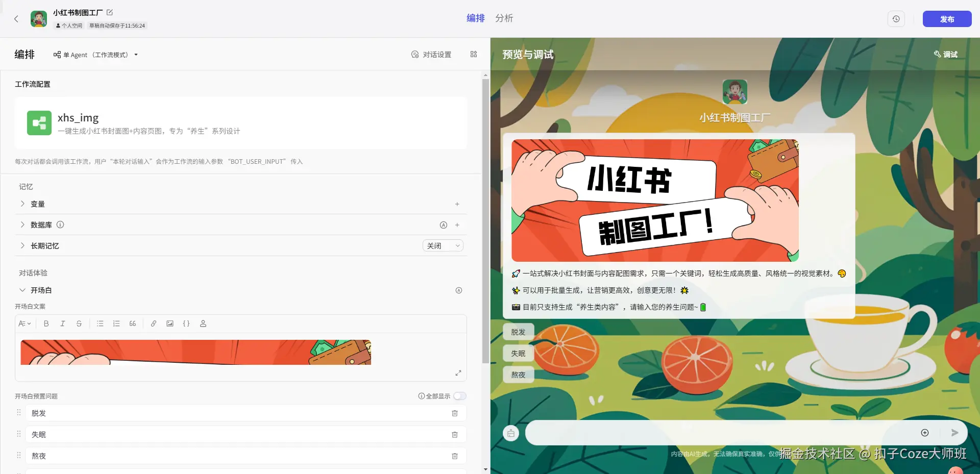Open the xhs_img workflow card
This screenshot has height=474, width=980.
(241, 123)
